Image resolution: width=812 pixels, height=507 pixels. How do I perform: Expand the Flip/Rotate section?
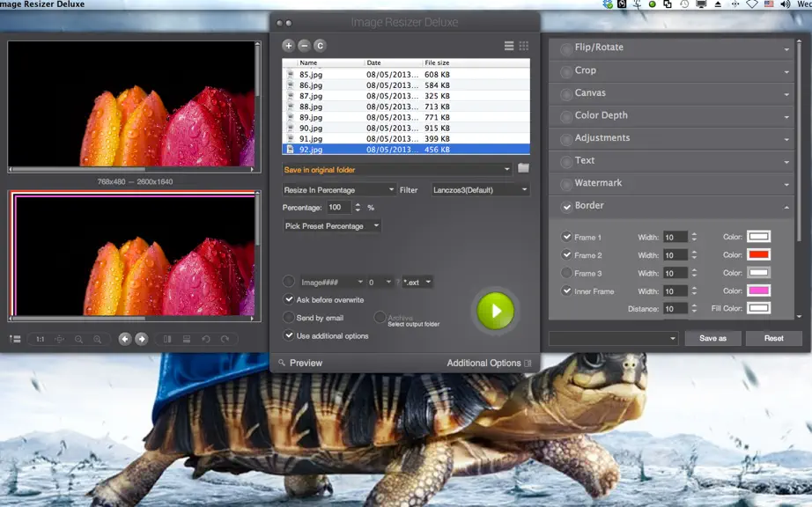click(671, 48)
